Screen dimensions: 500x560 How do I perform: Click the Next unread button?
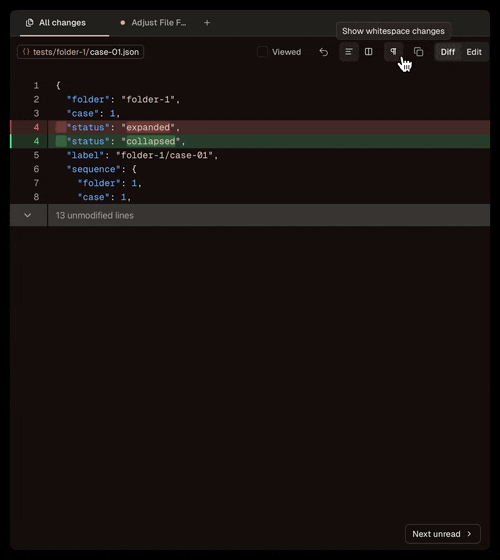click(x=443, y=534)
